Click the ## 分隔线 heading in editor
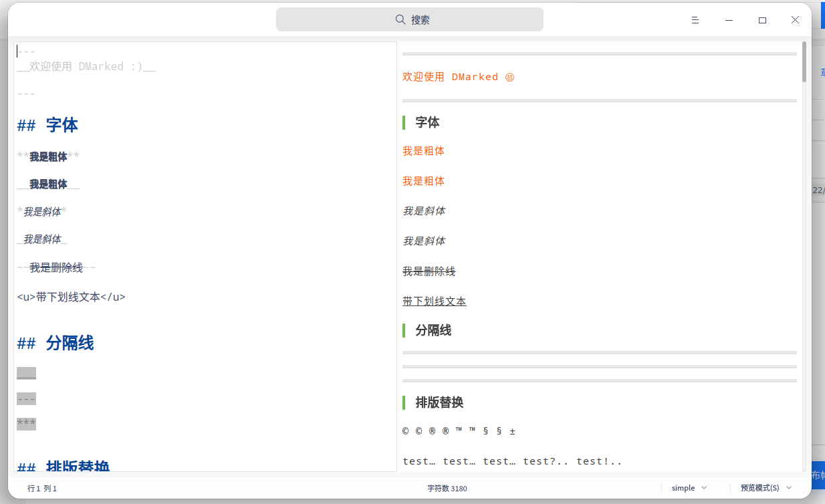Viewport: 825px width, 504px height. point(55,343)
